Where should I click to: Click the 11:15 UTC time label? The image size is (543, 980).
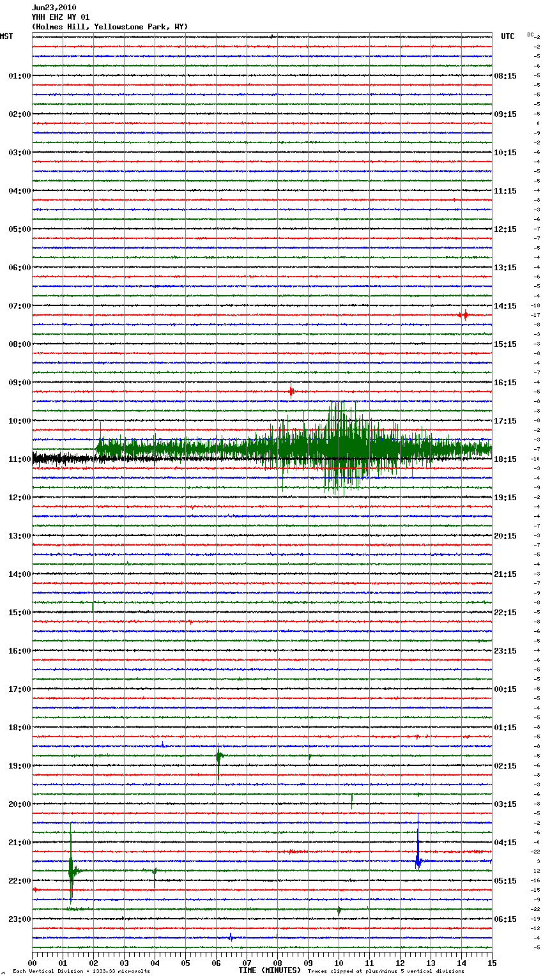point(505,190)
